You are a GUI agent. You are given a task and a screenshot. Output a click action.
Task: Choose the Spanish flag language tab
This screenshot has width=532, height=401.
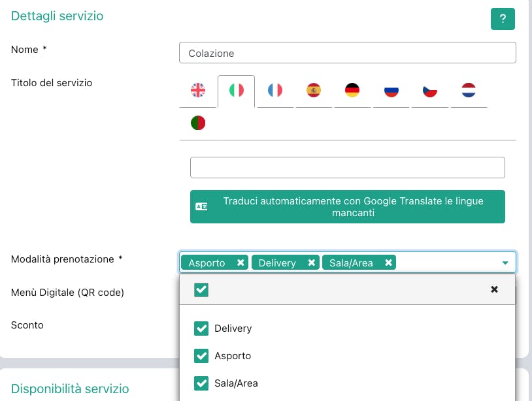coord(314,90)
